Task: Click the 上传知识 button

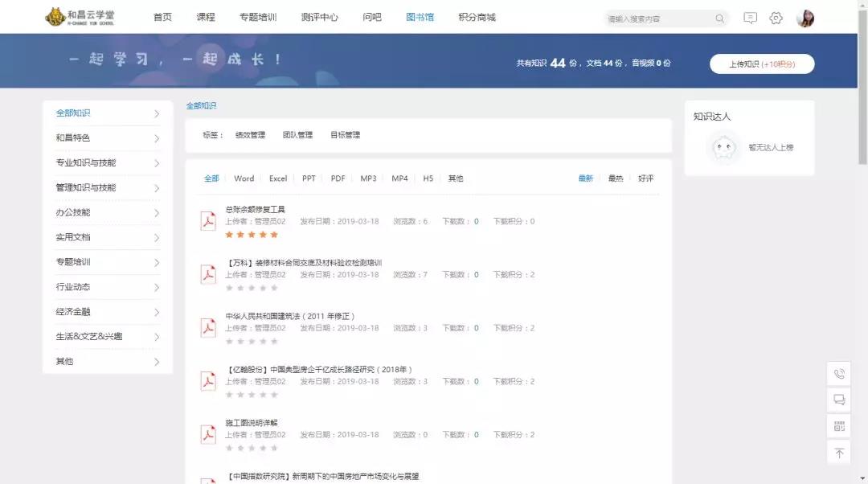Action: pos(761,64)
